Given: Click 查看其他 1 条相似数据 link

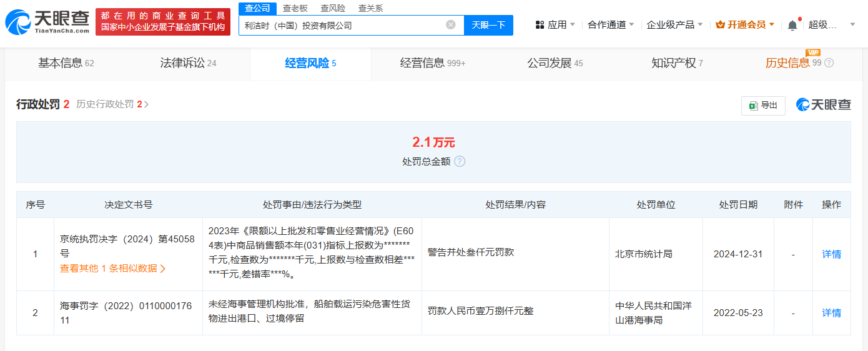Looking at the screenshot, I should tap(112, 269).
